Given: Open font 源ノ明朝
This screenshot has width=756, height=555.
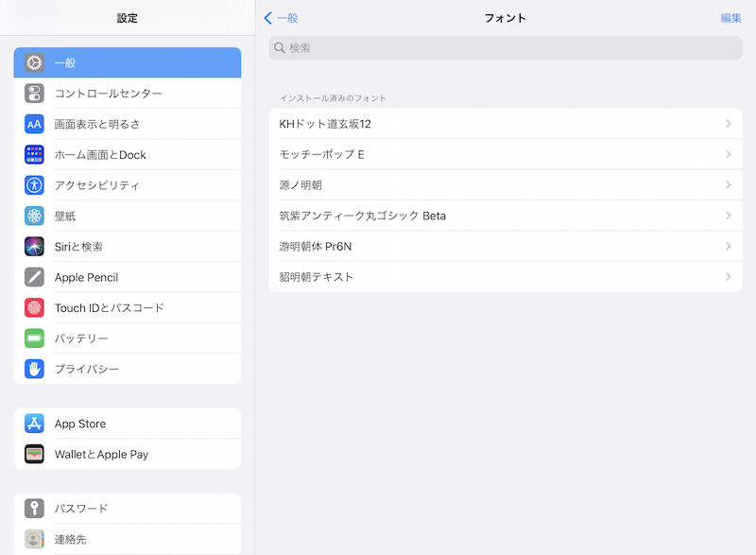Looking at the screenshot, I should click(x=506, y=185).
